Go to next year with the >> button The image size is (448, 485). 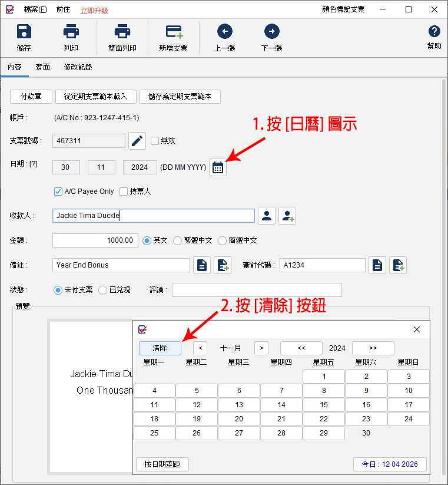pos(373,348)
